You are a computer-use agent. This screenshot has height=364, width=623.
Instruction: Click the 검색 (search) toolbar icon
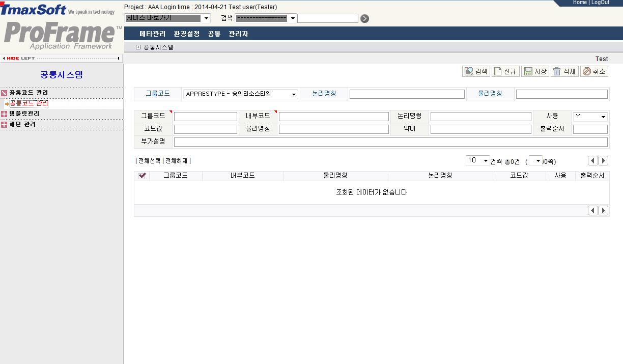pos(475,71)
